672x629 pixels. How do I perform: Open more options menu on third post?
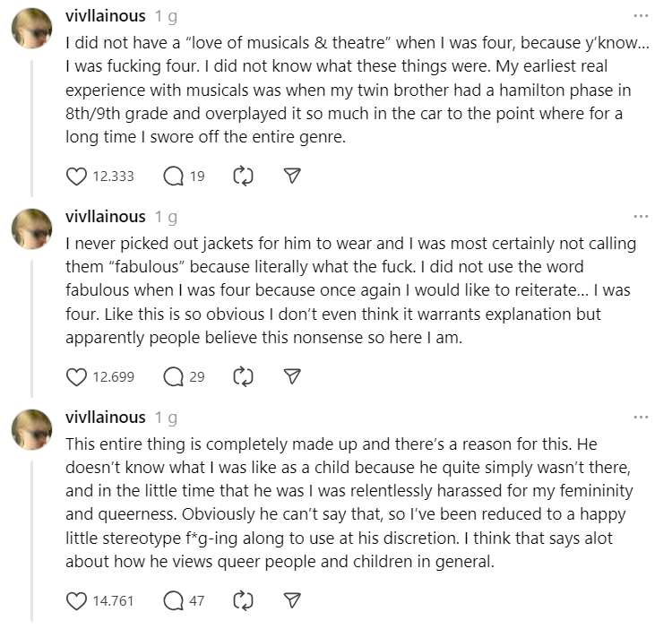tap(641, 417)
